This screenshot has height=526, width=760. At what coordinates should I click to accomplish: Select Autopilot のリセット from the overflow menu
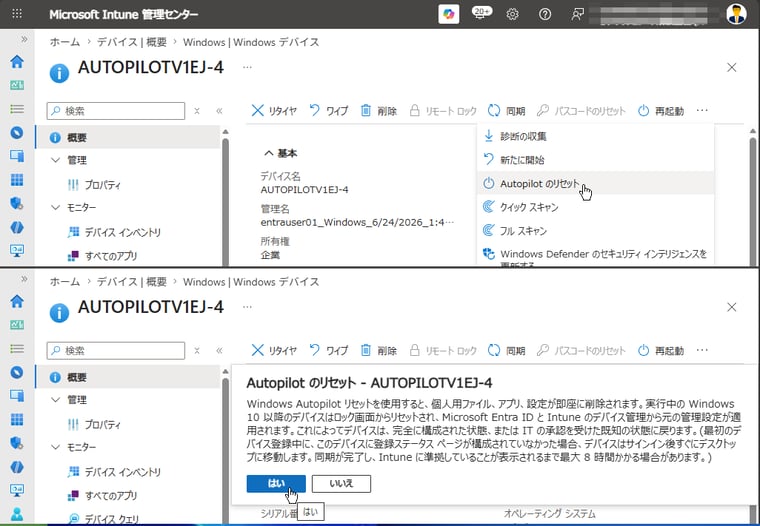click(x=595, y=183)
